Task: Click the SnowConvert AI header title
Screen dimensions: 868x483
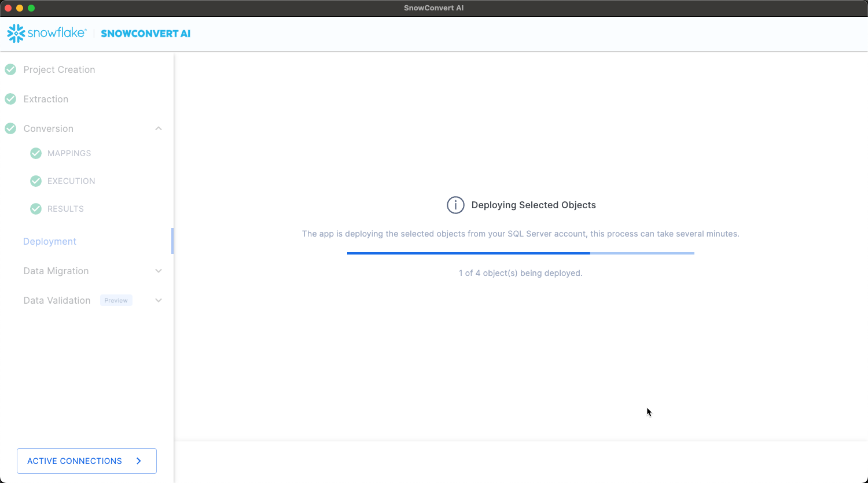Action: tap(145, 34)
